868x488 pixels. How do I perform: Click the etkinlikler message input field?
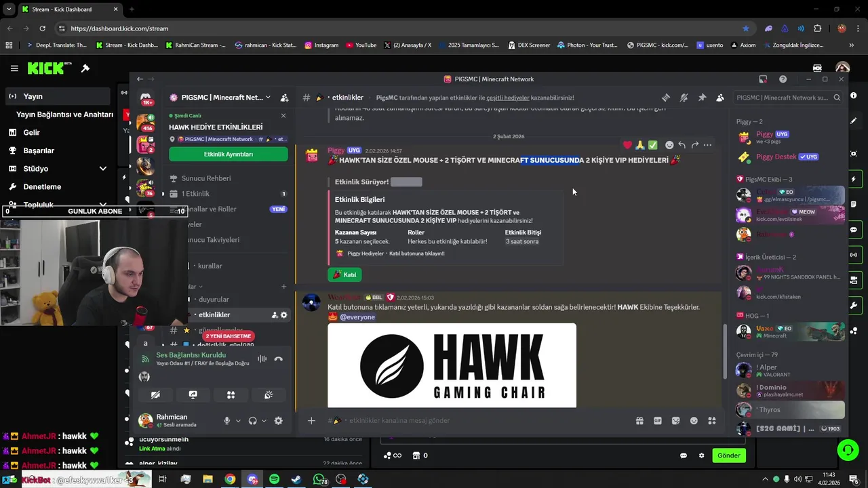point(475,421)
